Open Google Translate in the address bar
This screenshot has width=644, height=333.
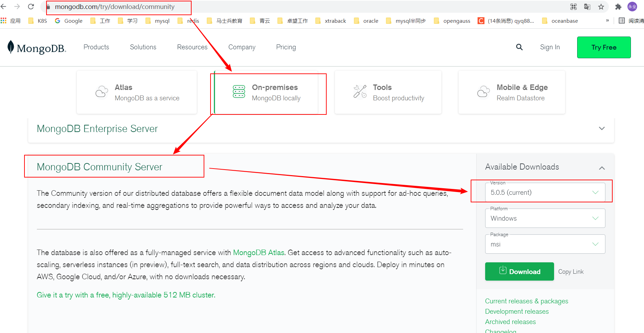coord(587,7)
